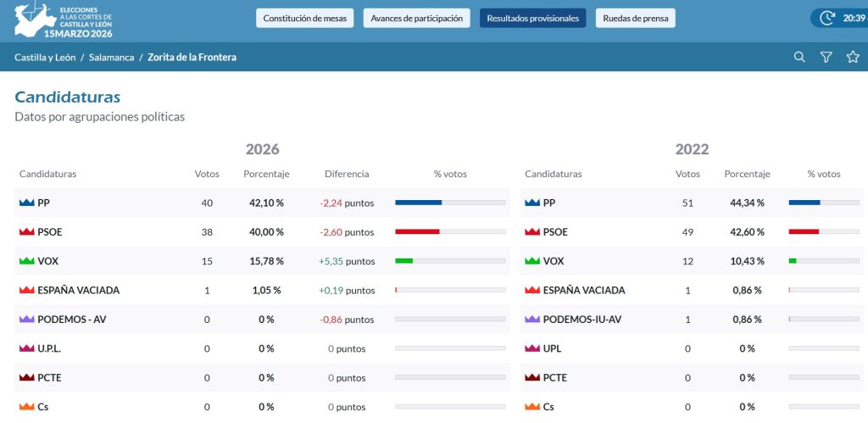Viewport: 868px width, 423px height.
Task: Open the Ruedas de prensa section
Action: coord(636,19)
